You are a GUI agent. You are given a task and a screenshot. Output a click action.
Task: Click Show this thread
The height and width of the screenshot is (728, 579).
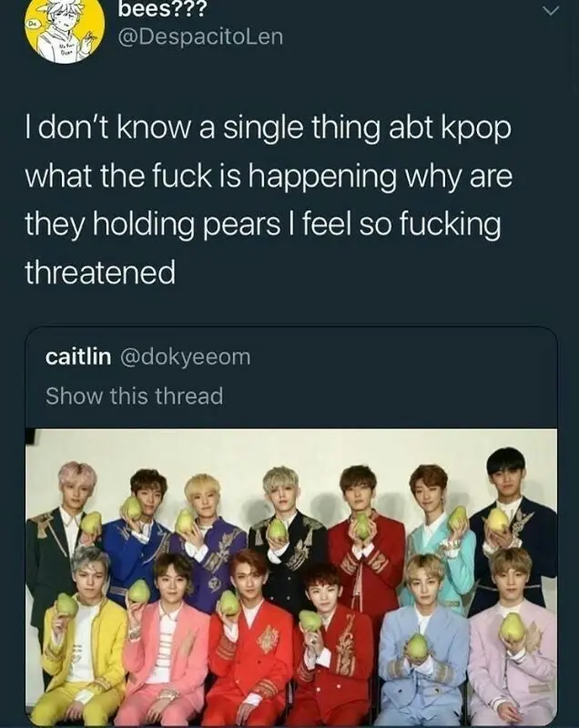click(x=134, y=396)
